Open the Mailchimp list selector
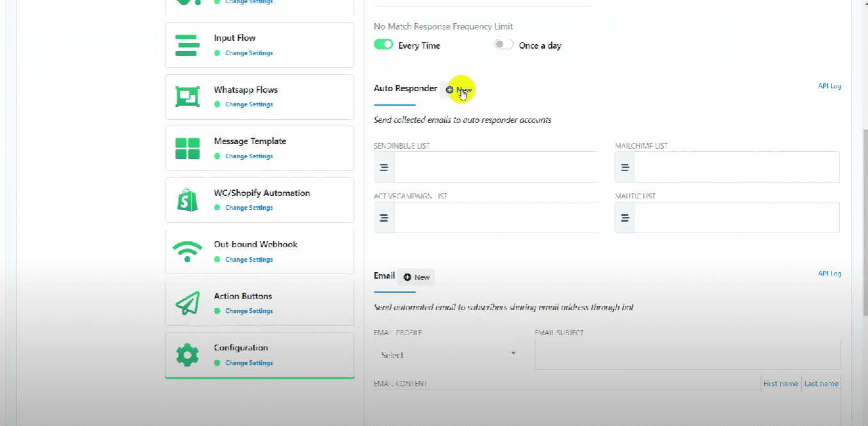 tap(736, 167)
